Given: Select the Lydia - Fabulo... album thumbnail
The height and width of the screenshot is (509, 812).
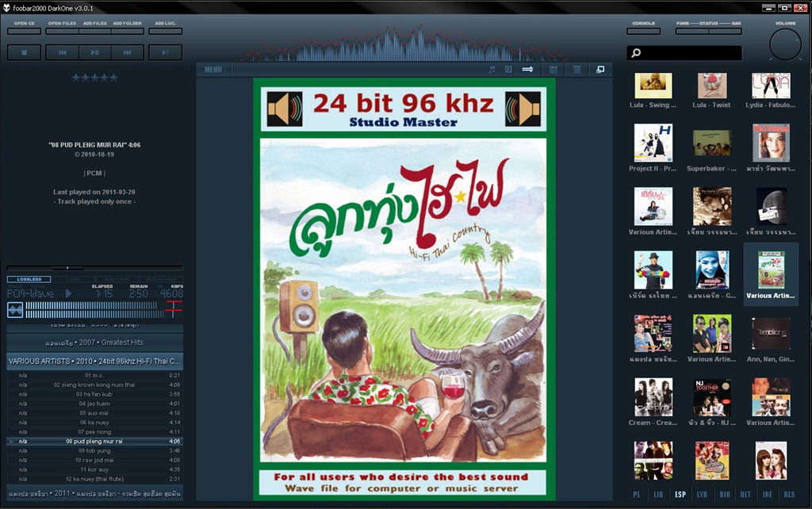Looking at the screenshot, I should (x=771, y=86).
